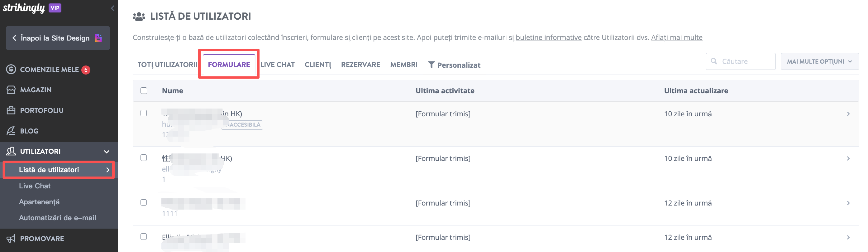Click the Promovare megaphone icon

click(11, 239)
